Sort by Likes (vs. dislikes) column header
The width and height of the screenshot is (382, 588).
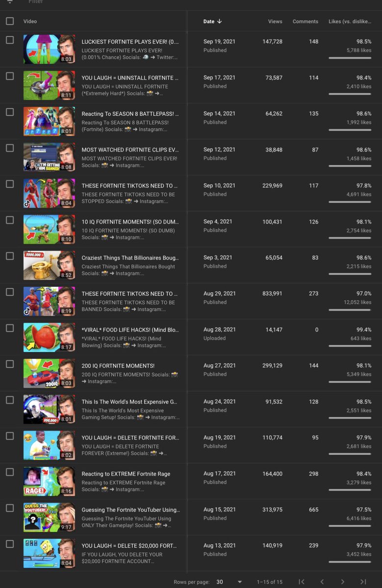coord(350,22)
